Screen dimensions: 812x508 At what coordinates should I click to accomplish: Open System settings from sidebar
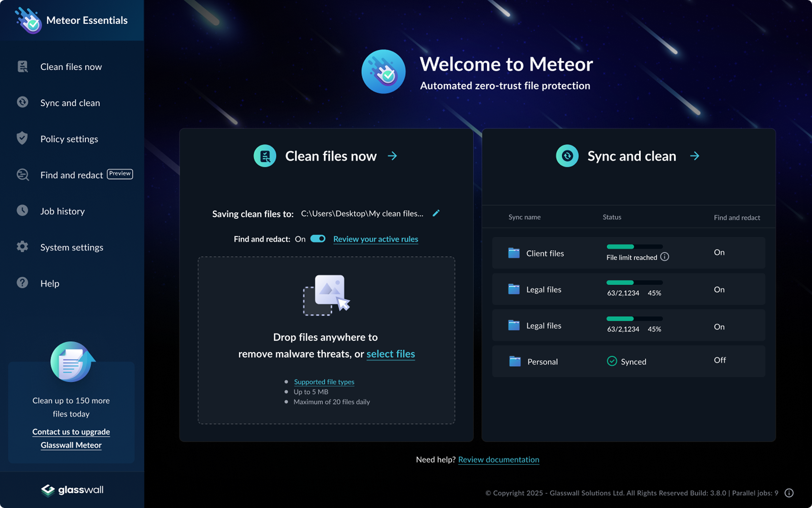point(72,247)
